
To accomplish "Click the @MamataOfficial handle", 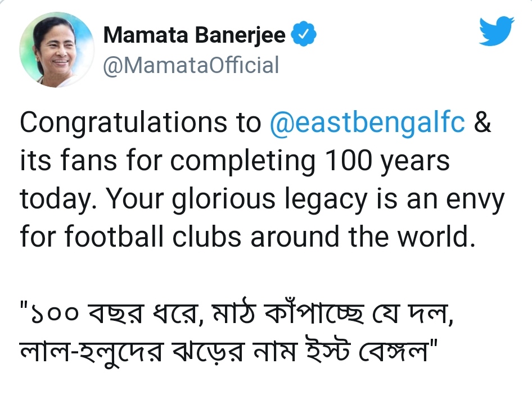I will (191, 66).
